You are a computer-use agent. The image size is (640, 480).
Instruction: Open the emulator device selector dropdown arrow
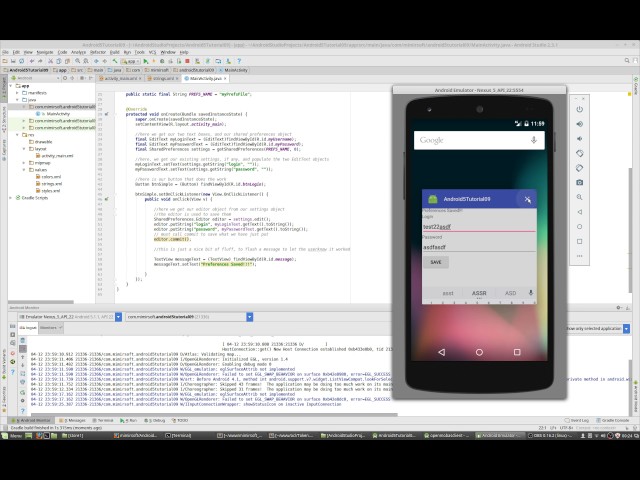pos(118,317)
